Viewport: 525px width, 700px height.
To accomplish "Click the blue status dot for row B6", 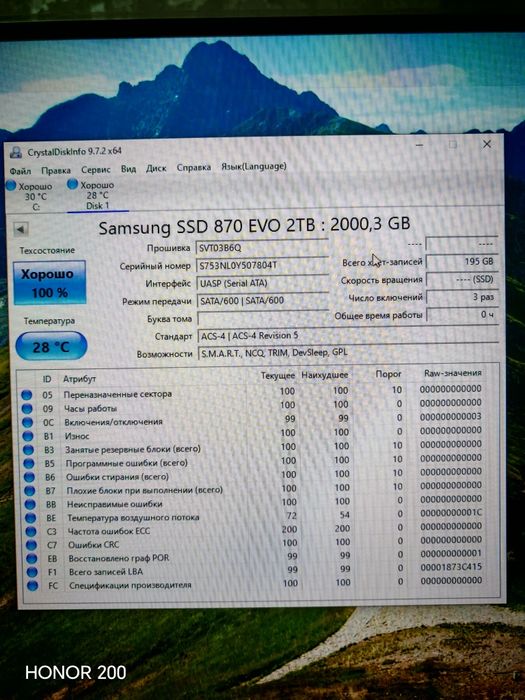I will point(29,477).
